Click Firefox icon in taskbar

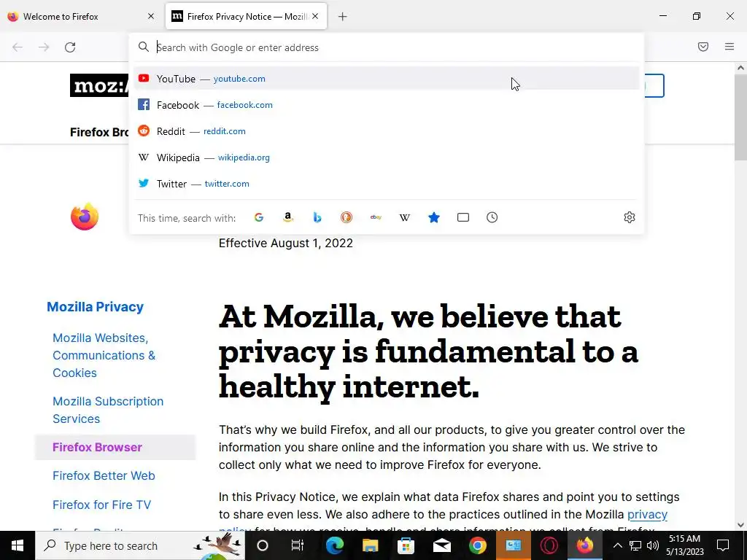coord(584,545)
